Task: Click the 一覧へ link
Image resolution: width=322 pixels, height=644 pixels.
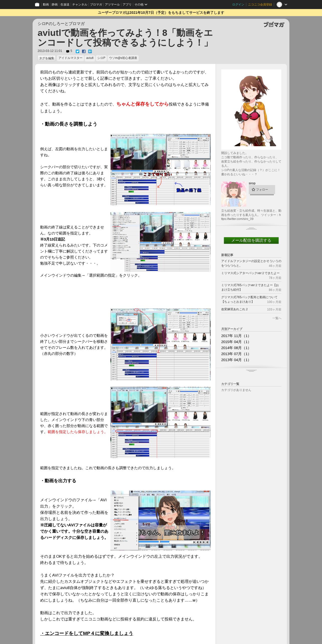Action: 277,318
